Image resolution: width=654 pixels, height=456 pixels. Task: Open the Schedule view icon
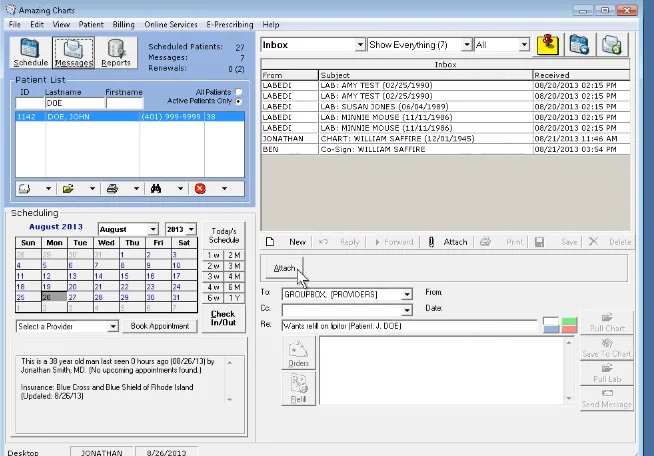click(30, 53)
